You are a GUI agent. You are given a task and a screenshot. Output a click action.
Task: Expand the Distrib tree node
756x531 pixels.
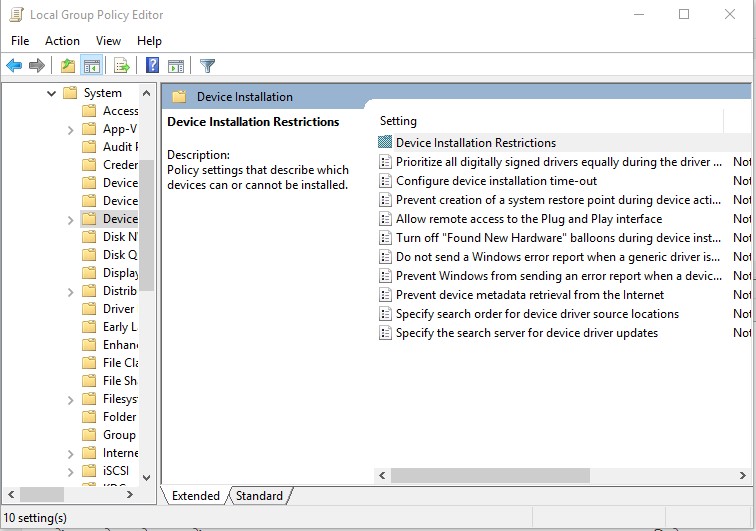tap(70, 292)
